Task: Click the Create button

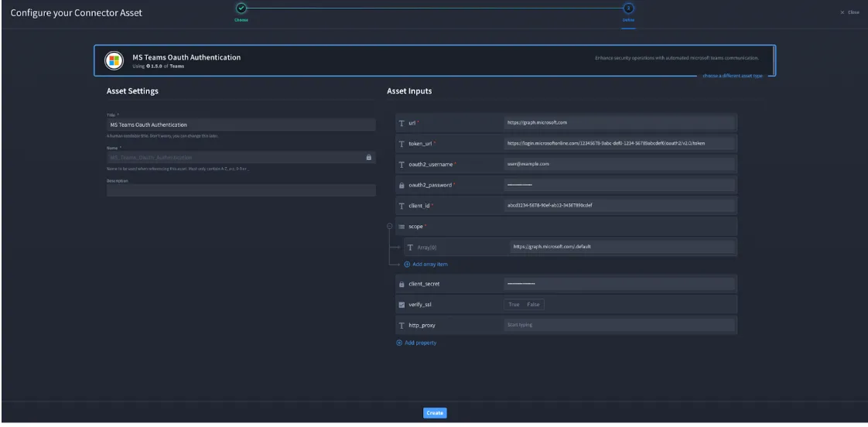Action: pos(435,413)
